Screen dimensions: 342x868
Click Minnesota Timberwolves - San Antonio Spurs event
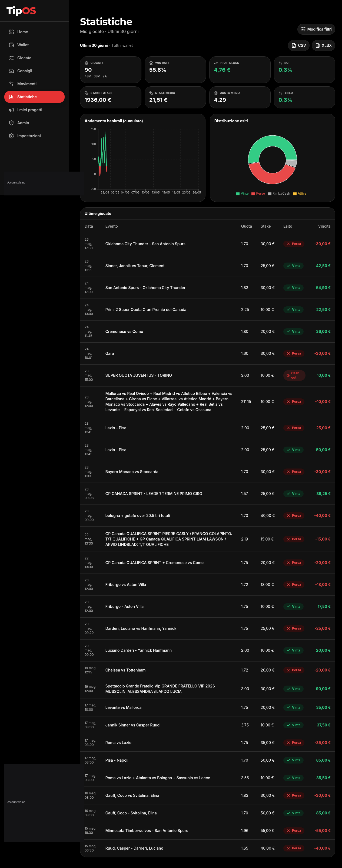click(x=147, y=831)
